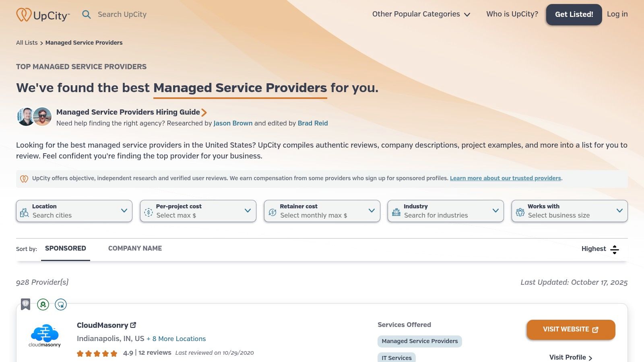Click the Get Listed! button
The image size is (644, 362).
pos(574,14)
